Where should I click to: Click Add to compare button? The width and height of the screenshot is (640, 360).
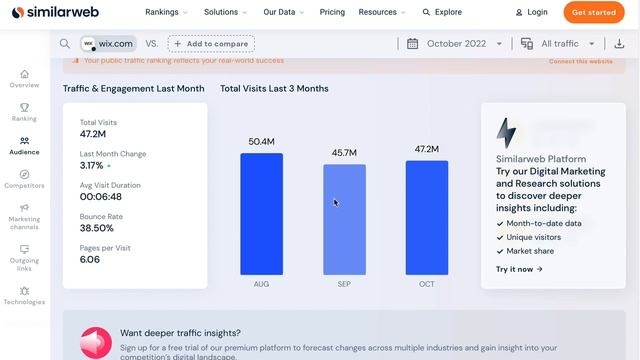pos(211,44)
